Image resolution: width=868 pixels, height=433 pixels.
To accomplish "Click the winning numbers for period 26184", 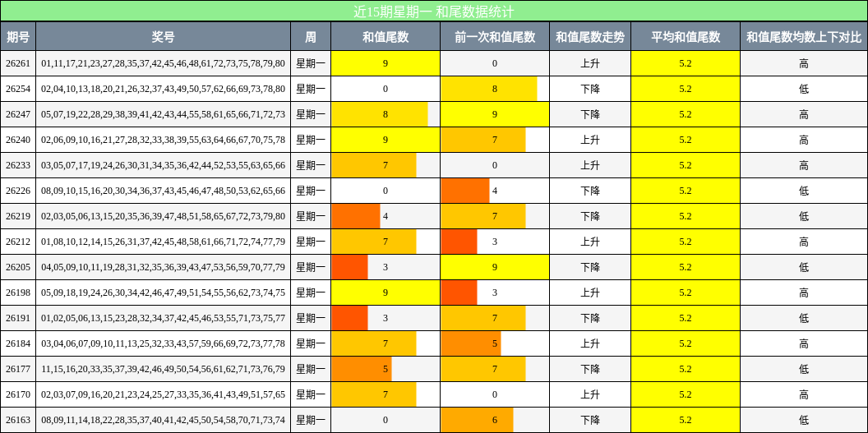I will 164,343.
